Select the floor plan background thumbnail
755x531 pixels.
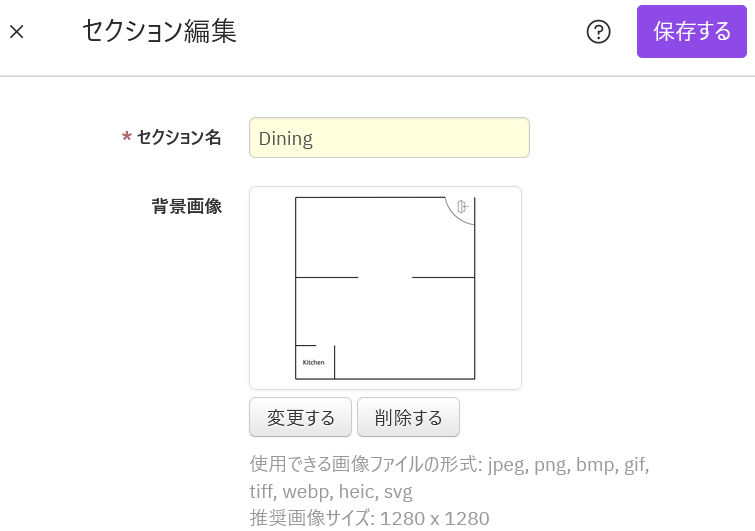coord(385,288)
